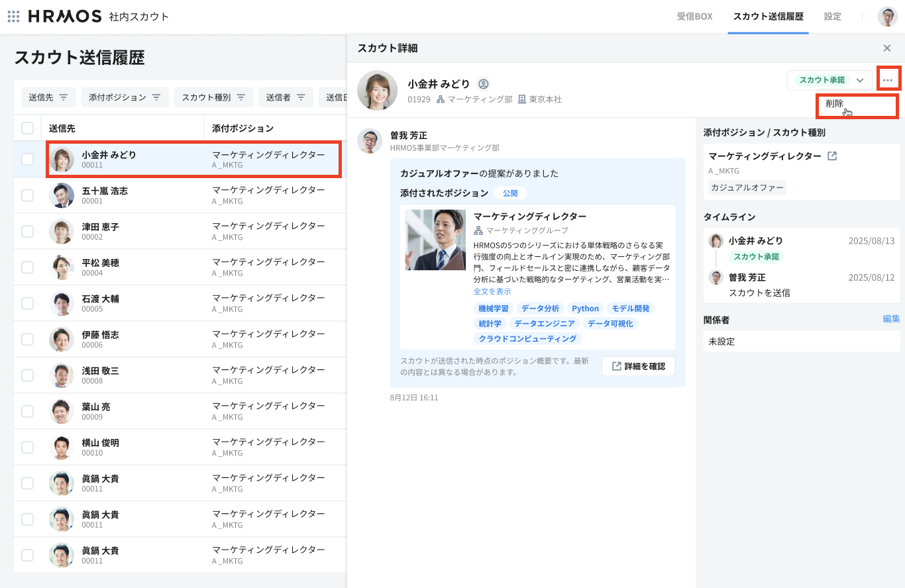The width and height of the screenshot is (905, 588).
Task: Switch to the 受信BOX tab
Action: tap(694, 17)
